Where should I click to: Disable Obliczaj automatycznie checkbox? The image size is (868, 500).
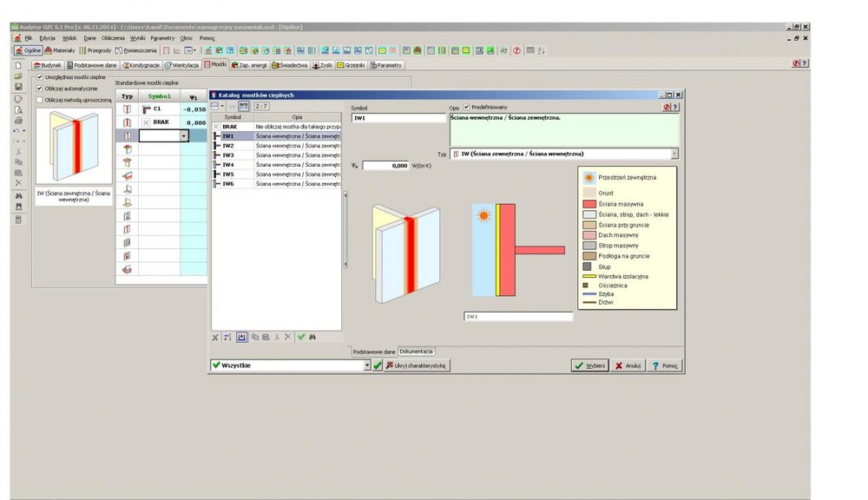(39, 88)
